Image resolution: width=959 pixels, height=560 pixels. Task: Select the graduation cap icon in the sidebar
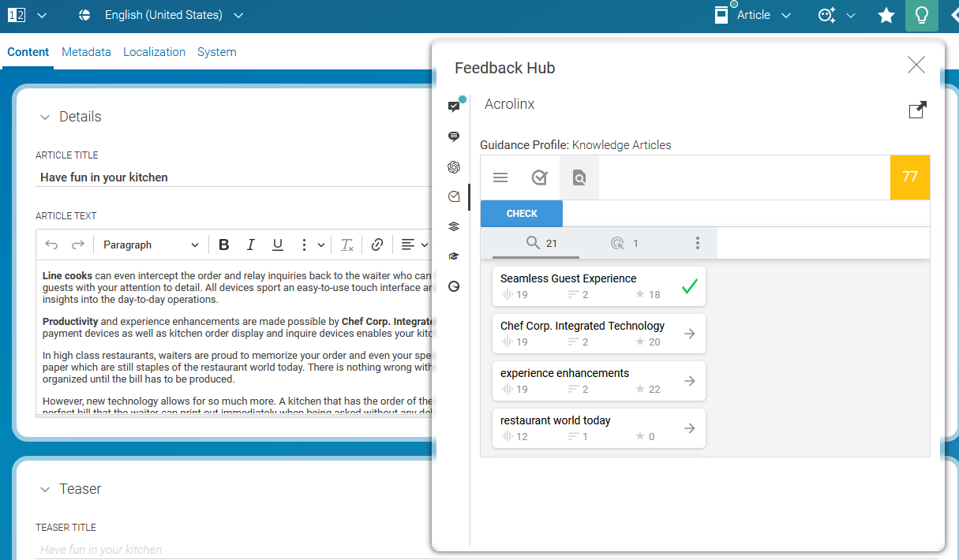click(x=454, y=256)
